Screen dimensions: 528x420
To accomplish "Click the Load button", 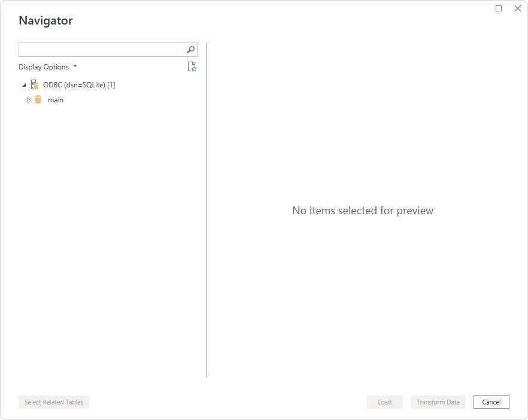I will (x=384, y=402).
